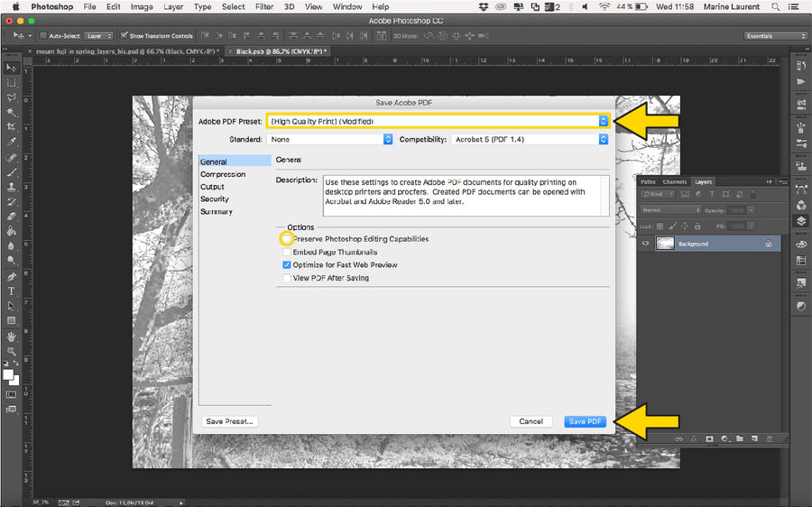Image resolution: width=812 pixels, height=507 pixels.
Task: Switch to the Paths tab
Action: (x=648, y=181)
